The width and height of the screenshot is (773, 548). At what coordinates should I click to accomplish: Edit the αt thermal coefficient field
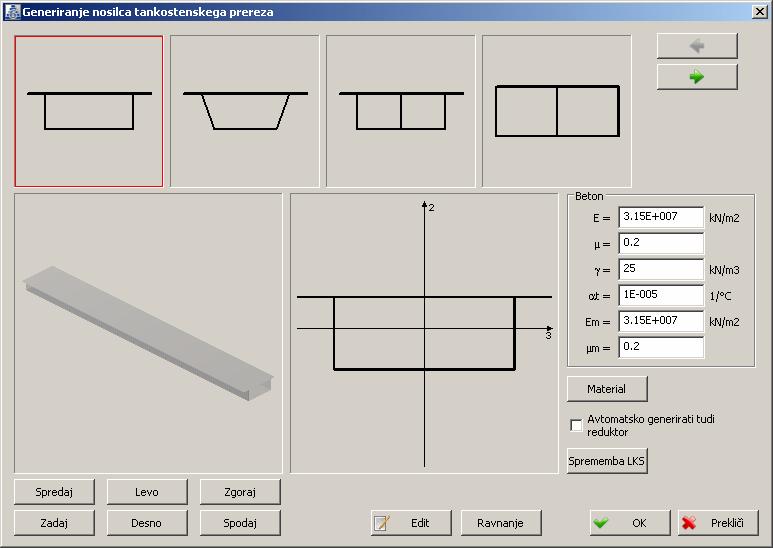661,295
